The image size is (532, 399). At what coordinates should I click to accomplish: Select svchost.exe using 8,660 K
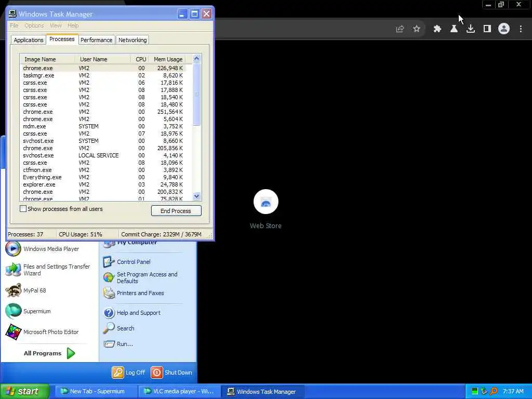pos(103,141)
